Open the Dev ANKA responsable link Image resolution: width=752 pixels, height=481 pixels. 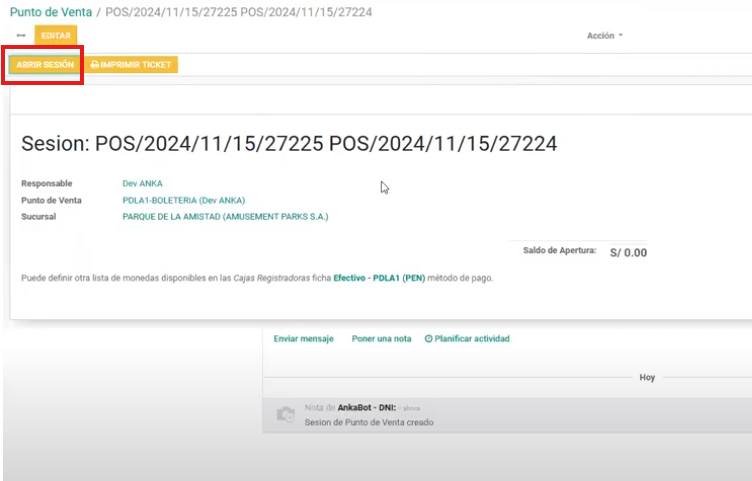click(x=143, y=184)
